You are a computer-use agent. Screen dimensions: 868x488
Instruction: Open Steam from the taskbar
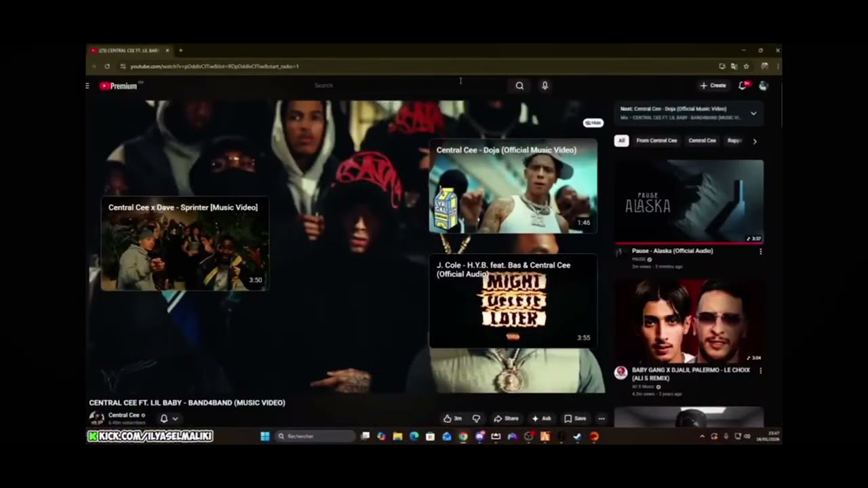pyautogui.click(x=577, y=436)
